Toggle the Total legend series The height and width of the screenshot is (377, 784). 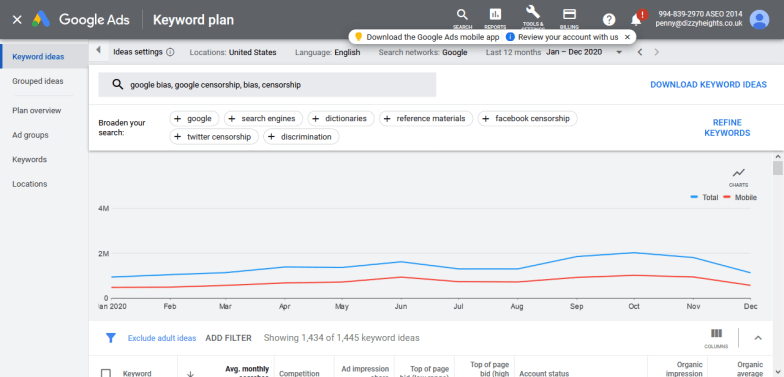pyautogui.click(x=704, y=198)
